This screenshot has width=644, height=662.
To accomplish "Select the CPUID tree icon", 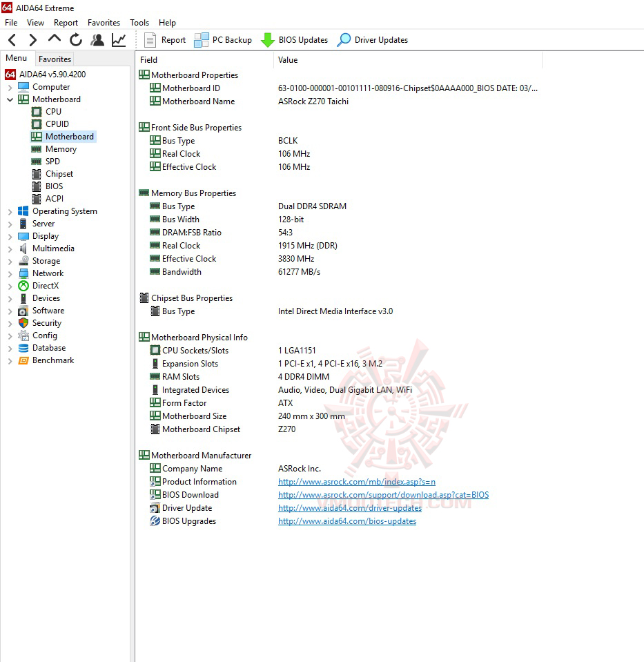I will pos(37,124).
